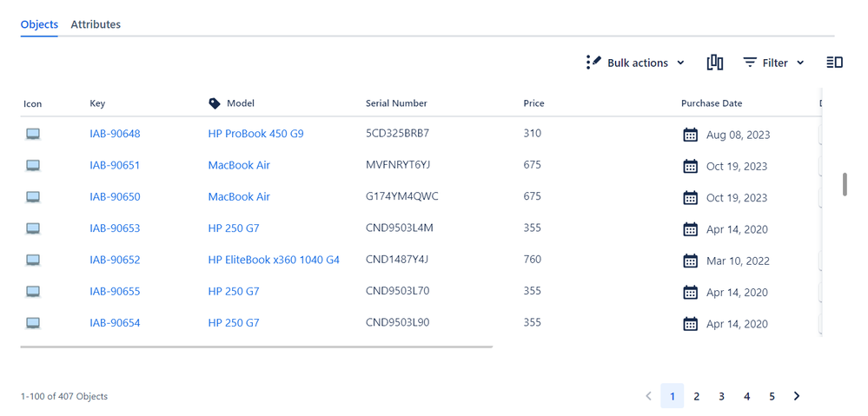
Task: Click calendar icon beside Aug 08, 2023
Action: [690, 135]
